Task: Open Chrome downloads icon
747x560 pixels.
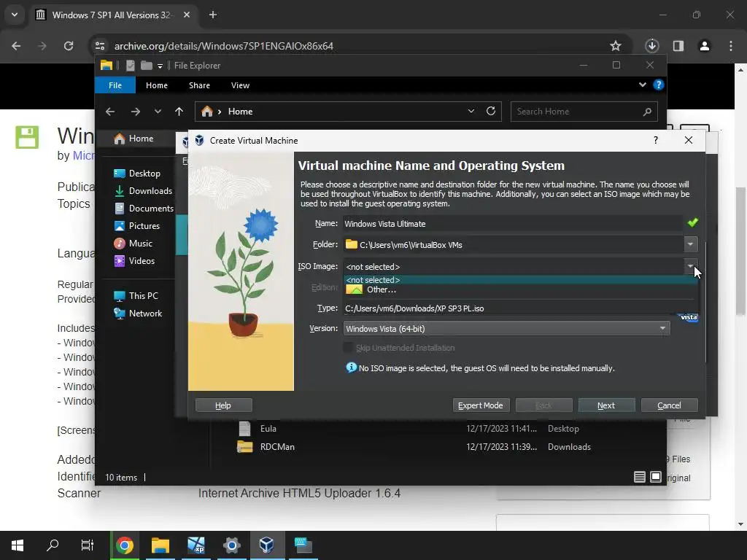Action: 651,46
